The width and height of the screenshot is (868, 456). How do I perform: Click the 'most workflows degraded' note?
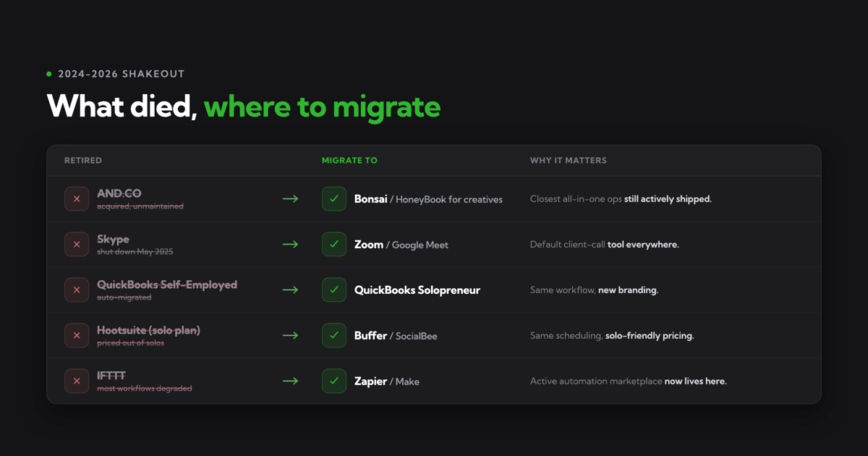click(145, 389)
